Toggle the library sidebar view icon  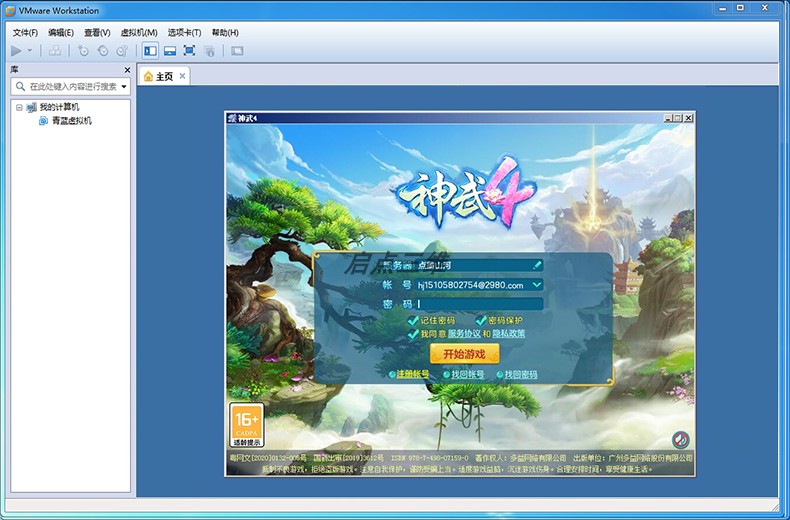pos(150,51)
